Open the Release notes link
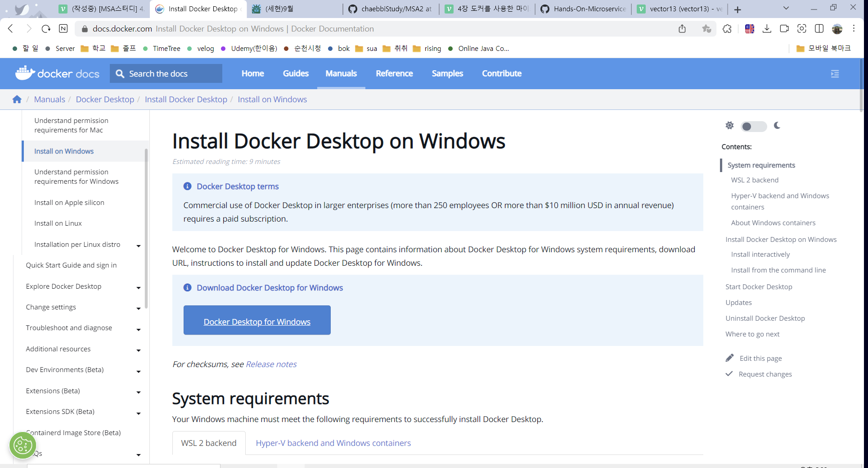Viewport: 868px width, 468px height. click(x=271, y=364)
